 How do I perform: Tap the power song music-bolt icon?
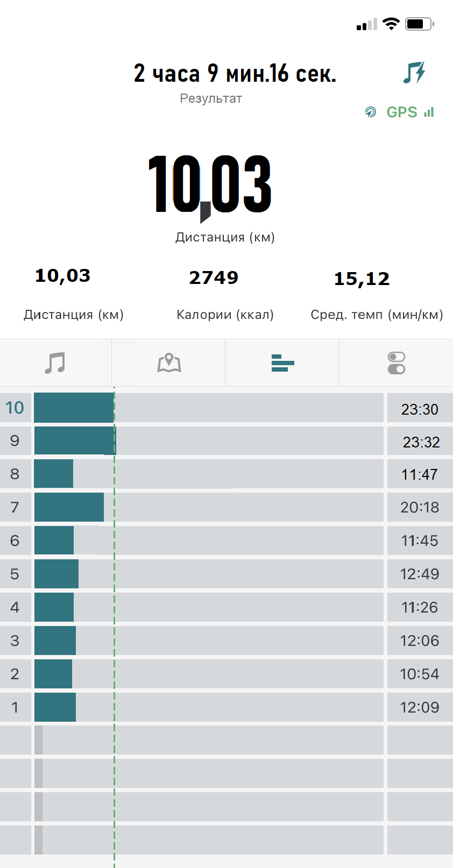(x=414, y=73)
